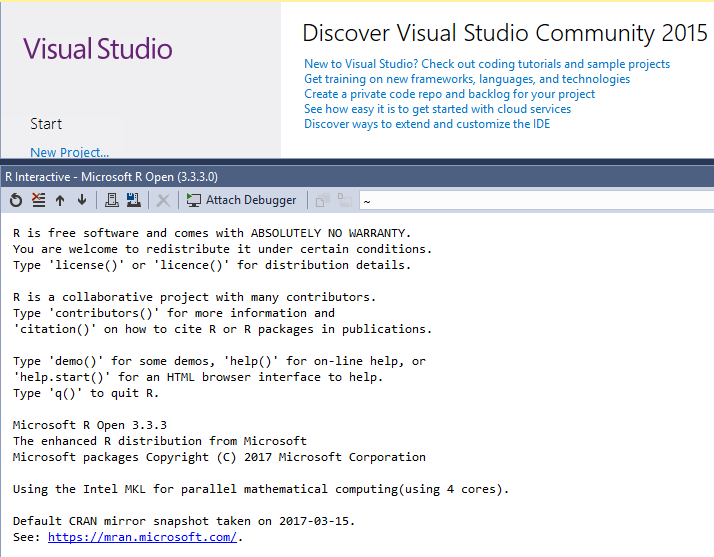
Task: Click the grayed-out interrupt X icon
Action: 163,200
